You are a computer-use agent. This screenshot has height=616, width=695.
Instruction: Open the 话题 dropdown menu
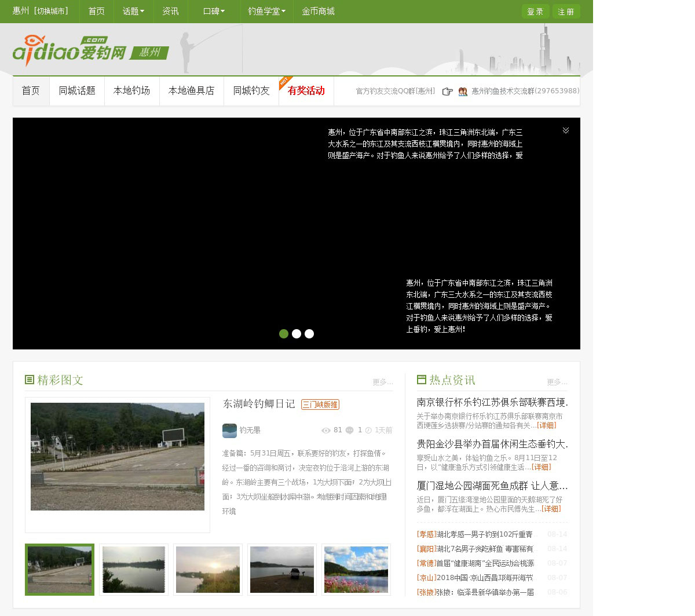133,11
